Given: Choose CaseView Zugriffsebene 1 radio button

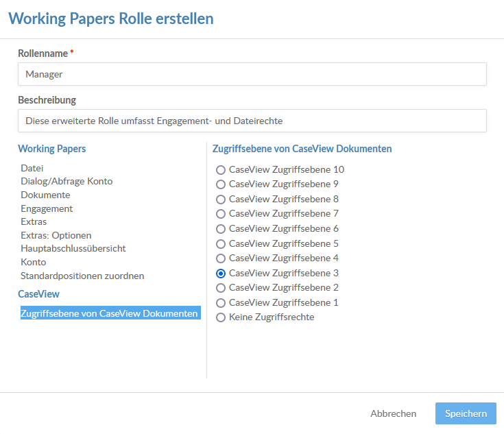Looking at the screenshot, I should (x=221, y=303).
